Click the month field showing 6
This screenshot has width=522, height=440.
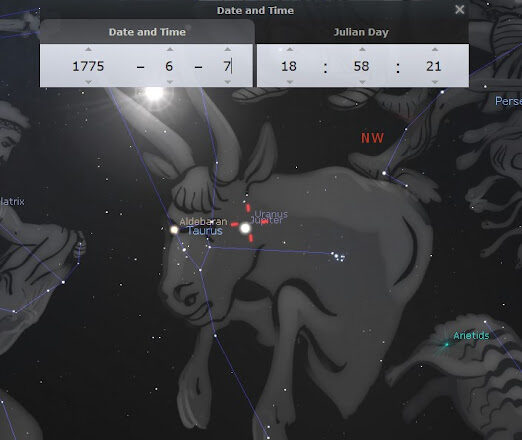click(169, 66)
